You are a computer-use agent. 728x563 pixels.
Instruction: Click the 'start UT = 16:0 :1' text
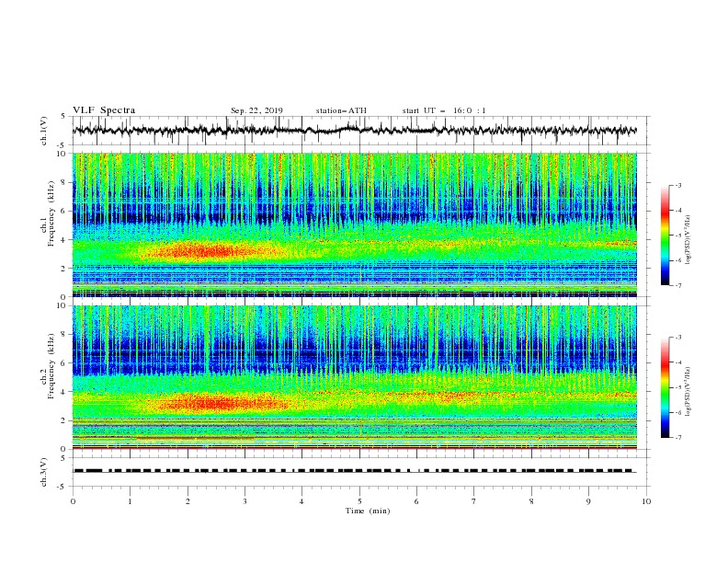pyautogui.click(x=444, y=110)
